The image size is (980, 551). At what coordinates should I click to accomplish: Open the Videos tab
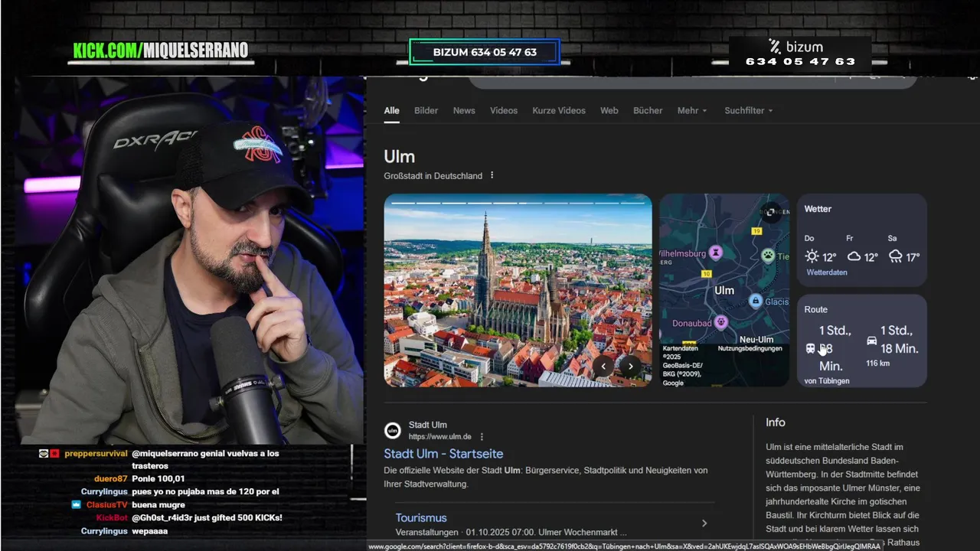504,110
